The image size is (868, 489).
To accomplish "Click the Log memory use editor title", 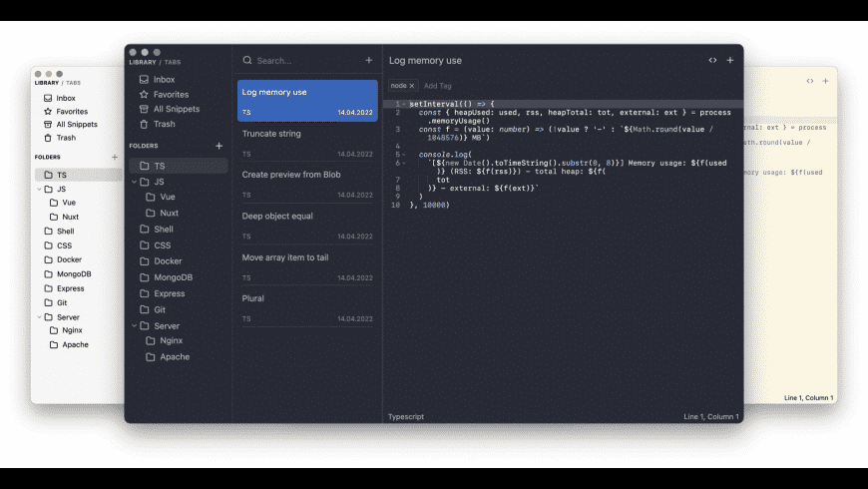I will pos(425,60).
